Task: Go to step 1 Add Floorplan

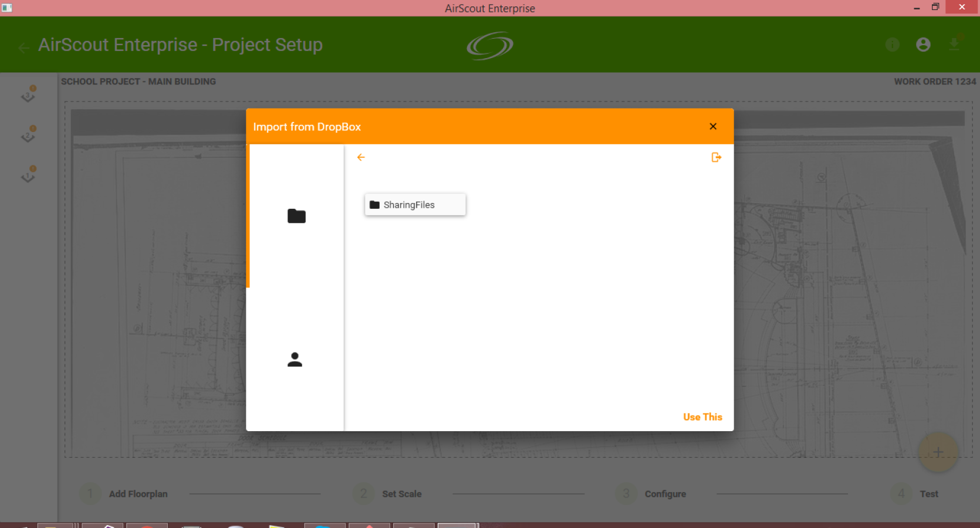Action: 124,494
